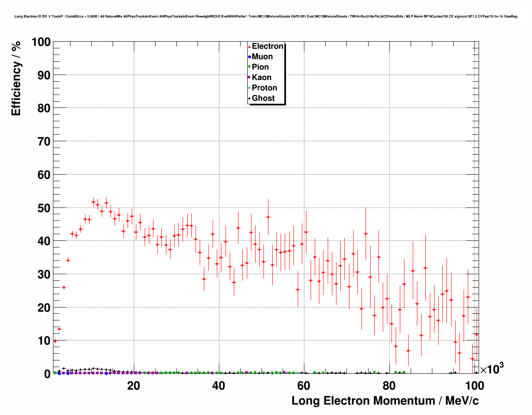
Task: Click the ×10³ axis exponent label
Action: click(492, 368)
